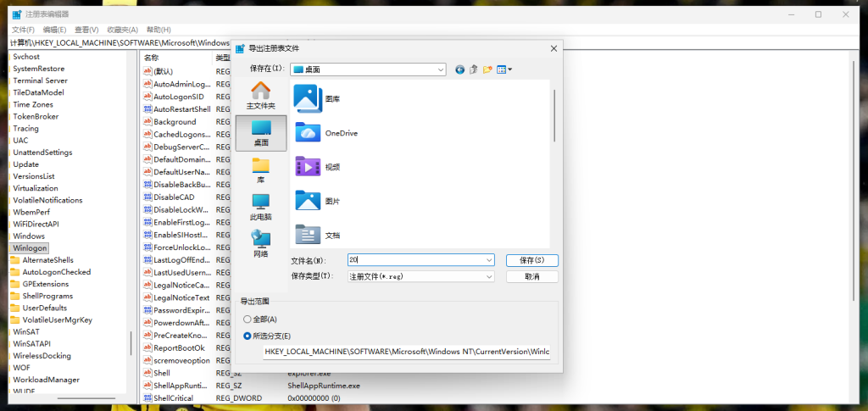The height and width of the screenshot is (411, 868).
Task: Open the 查看(V) menu
Action: (x=86, y=30)
